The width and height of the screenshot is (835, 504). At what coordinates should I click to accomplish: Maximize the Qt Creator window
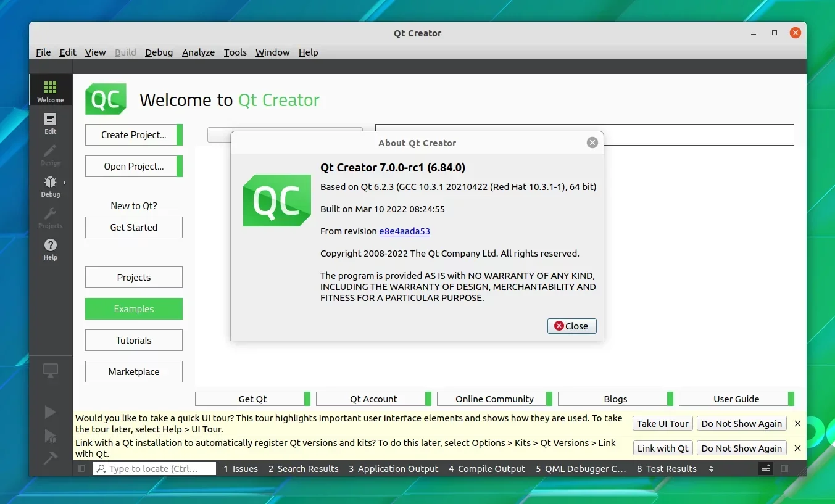pyautogui.click(x=775, y=33)
